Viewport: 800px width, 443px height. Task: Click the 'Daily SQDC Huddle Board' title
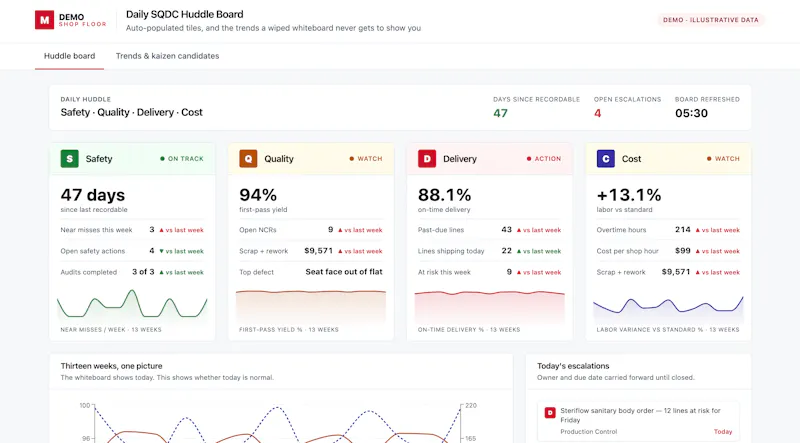point(185,14)
